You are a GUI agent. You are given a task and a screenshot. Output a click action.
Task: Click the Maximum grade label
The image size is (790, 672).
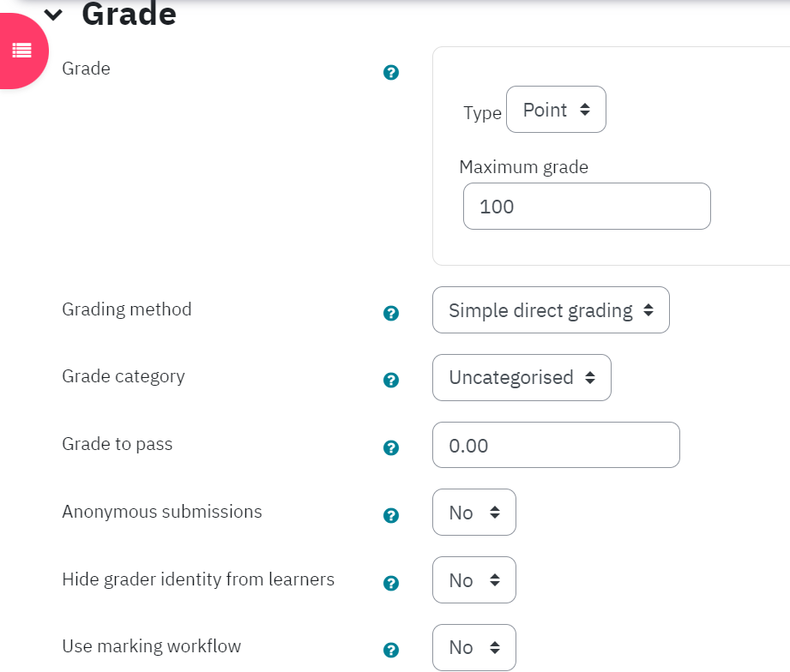tap(523, 167)
